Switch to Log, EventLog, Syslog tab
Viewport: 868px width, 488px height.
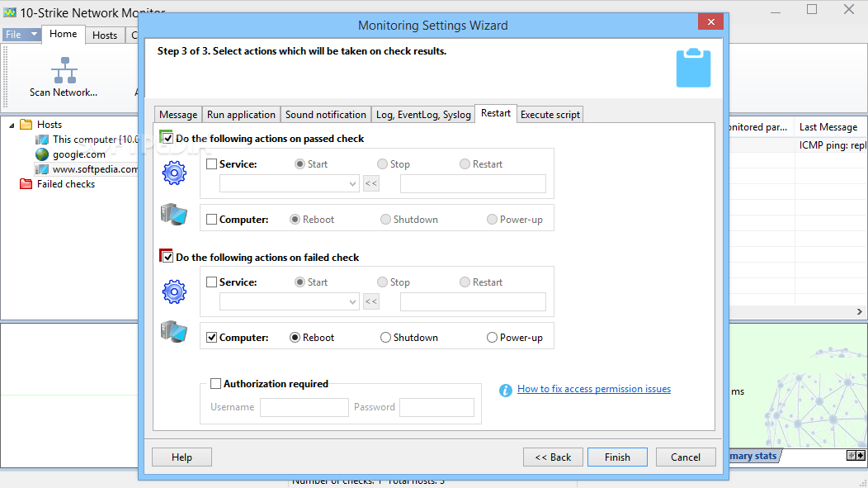(423, 114)
